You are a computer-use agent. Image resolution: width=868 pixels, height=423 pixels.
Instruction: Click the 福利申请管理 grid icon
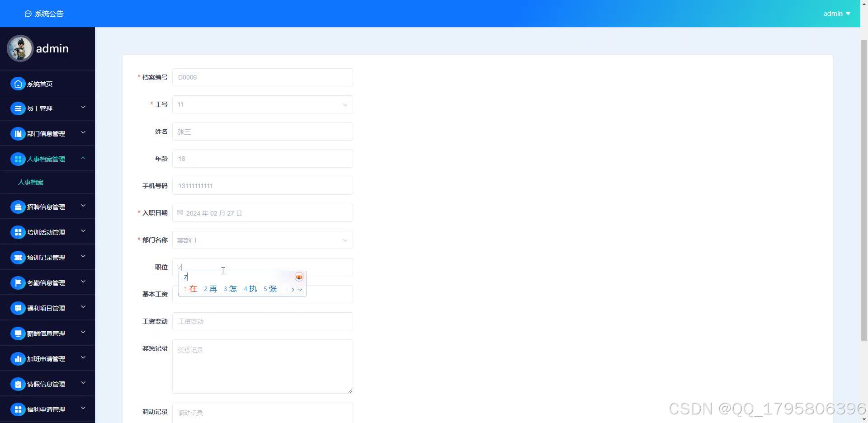click(18, 409)
